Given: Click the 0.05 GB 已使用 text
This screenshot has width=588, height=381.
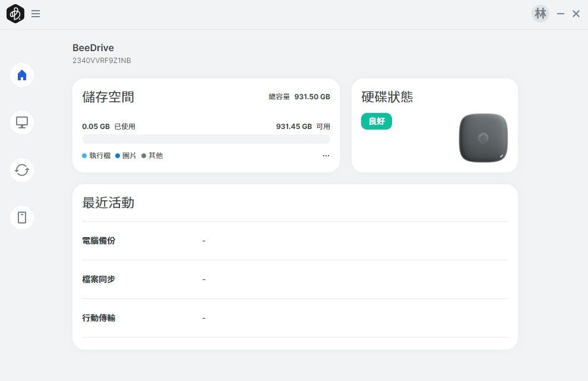Looking at the screenshot, I should click(x=109, y=127).
